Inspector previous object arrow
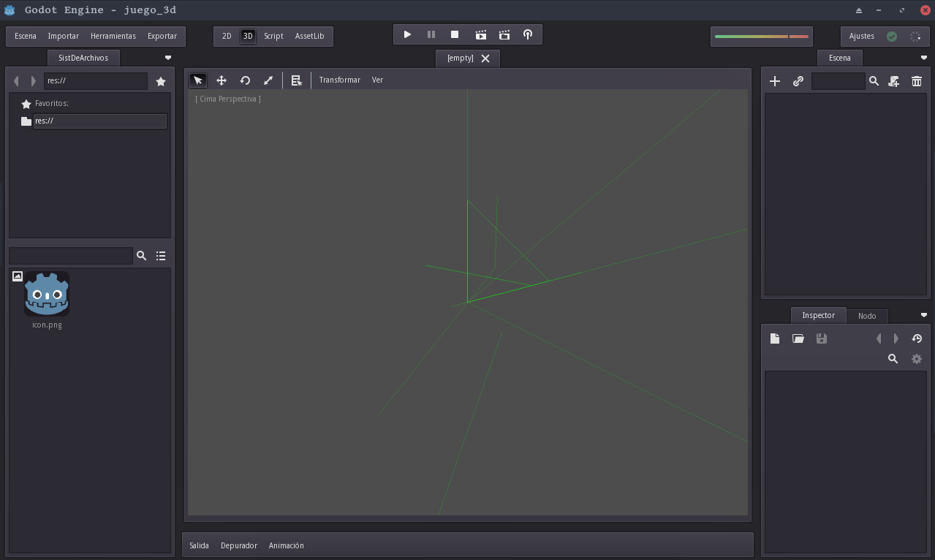This screenshot has width=935, height=560. pyautogui.click(x=879, y=338)
